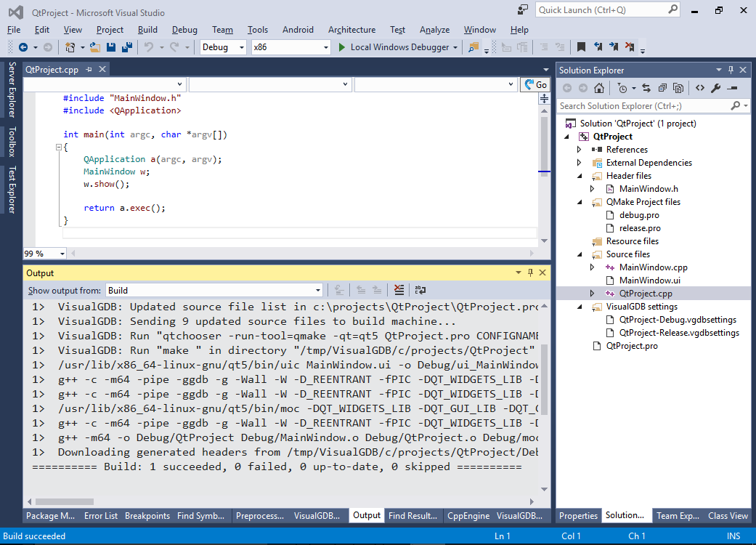Click the editor split-window handle icon
Screen dimensions: 756x545
pos(544,98)
